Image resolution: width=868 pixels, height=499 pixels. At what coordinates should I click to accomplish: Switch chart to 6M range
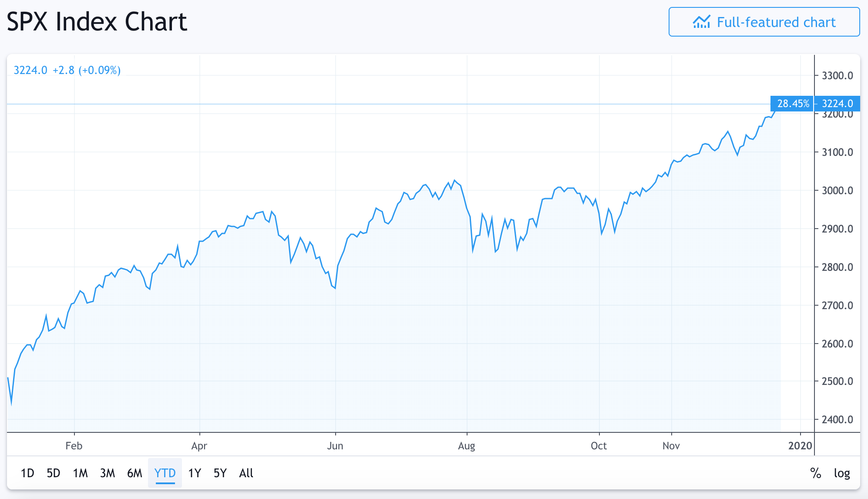pos(135,473)
